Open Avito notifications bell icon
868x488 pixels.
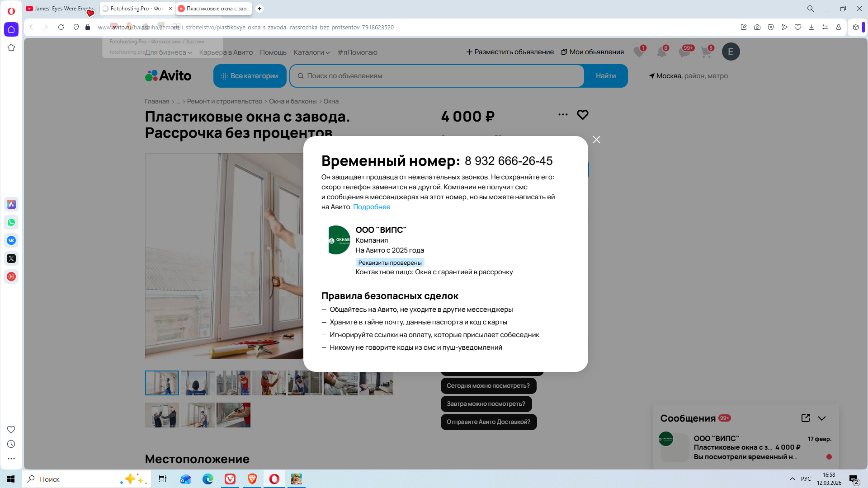661,52
